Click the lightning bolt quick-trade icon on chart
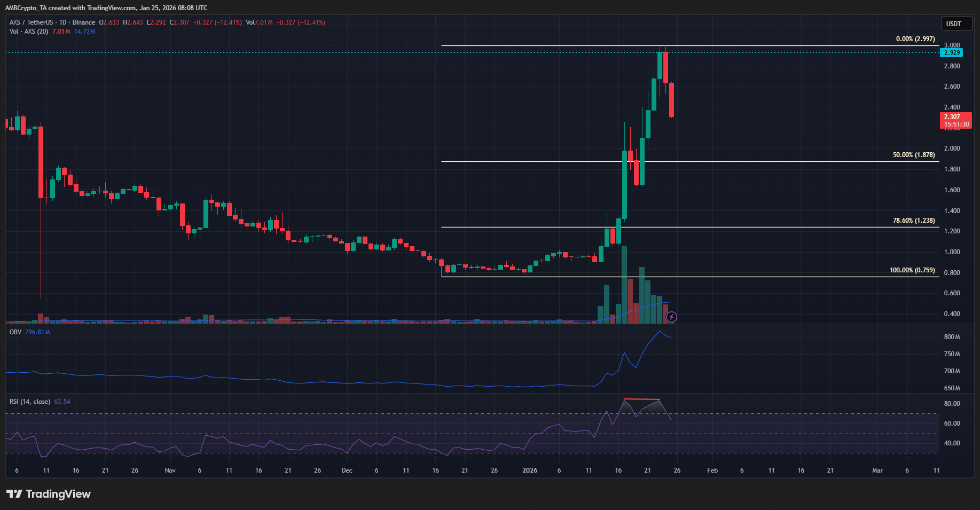This screenshot has height=510, width=980. [671, 317]
